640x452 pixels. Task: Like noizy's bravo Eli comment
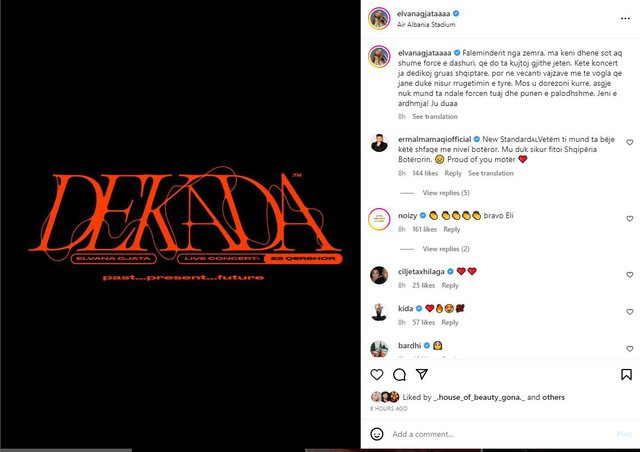[629, 218]
